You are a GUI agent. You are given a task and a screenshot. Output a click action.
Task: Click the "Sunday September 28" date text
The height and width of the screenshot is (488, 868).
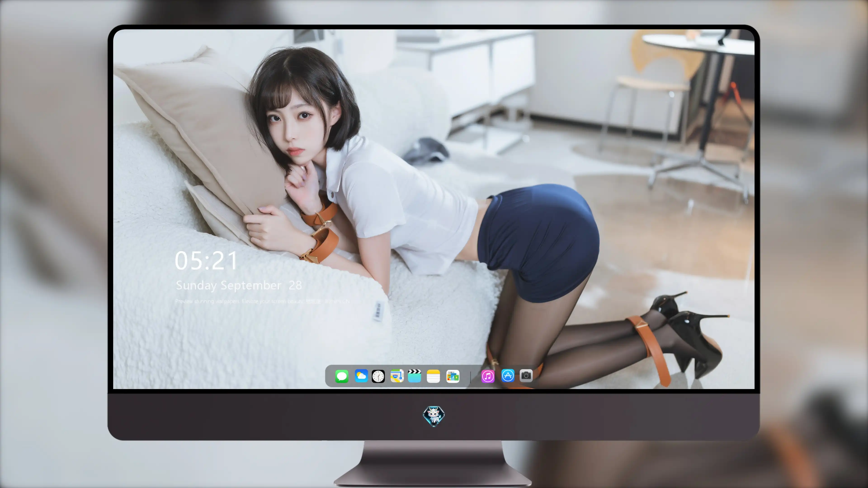point(238,286)
